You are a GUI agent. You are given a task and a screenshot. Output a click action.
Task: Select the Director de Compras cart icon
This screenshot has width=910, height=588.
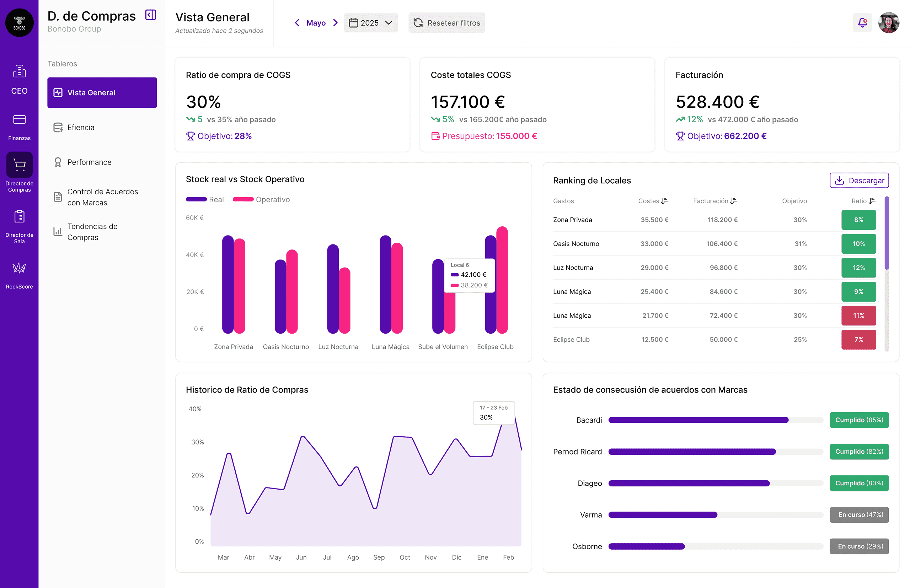[x=19, y=164]
